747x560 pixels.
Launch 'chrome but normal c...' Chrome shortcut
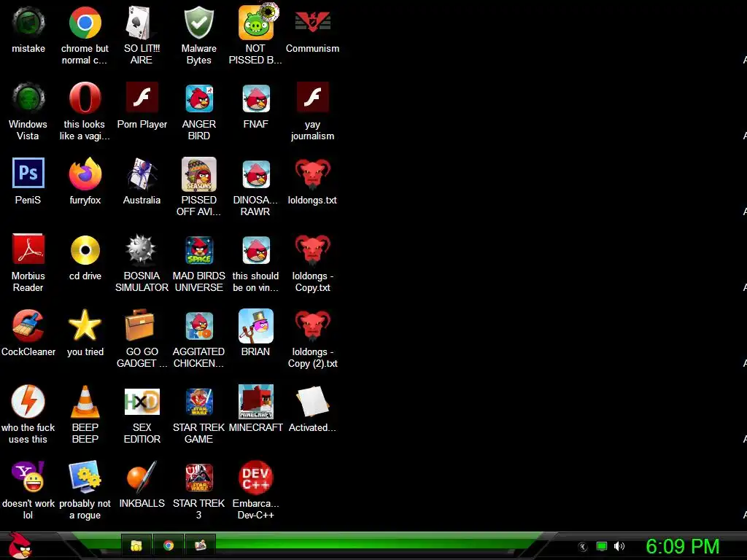pyautogui.click(x=85, y=23)
